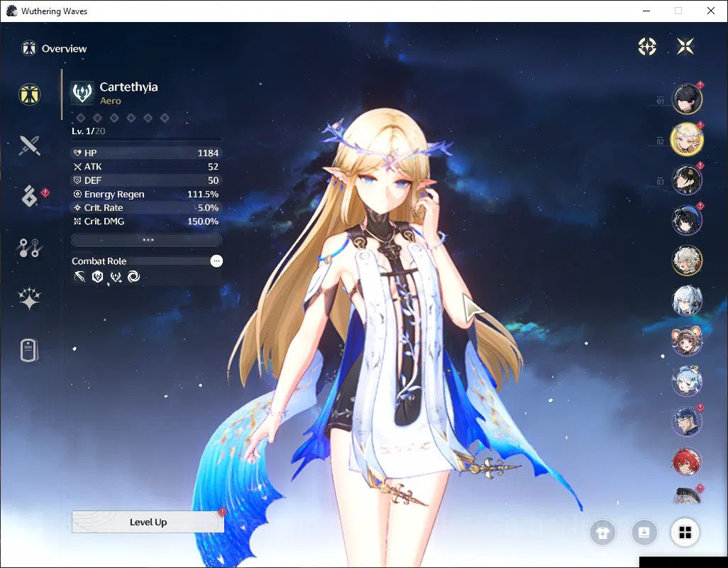Click the third combat role icon with plus
This screenshot has width=728, height=568.
(x=116, y=278)
